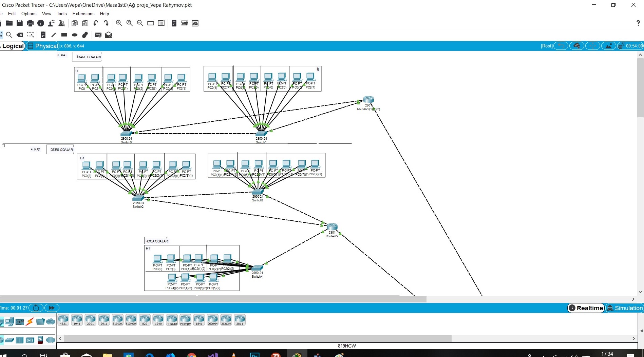Click the Save file icon
Image resolution: width=644 pixels, height=357 pixels.
point(20,23)
